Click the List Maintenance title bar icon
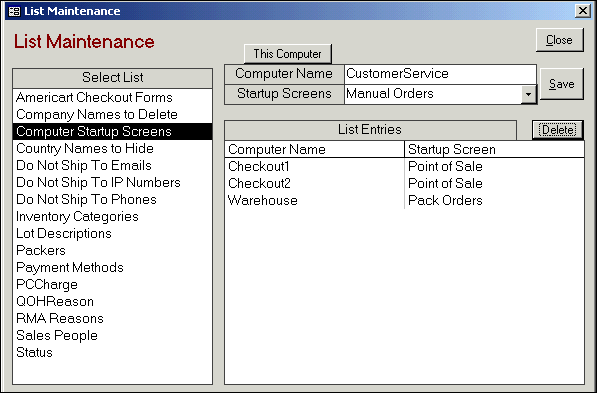This screenshot has height=393, width=597. click(14, 11)
